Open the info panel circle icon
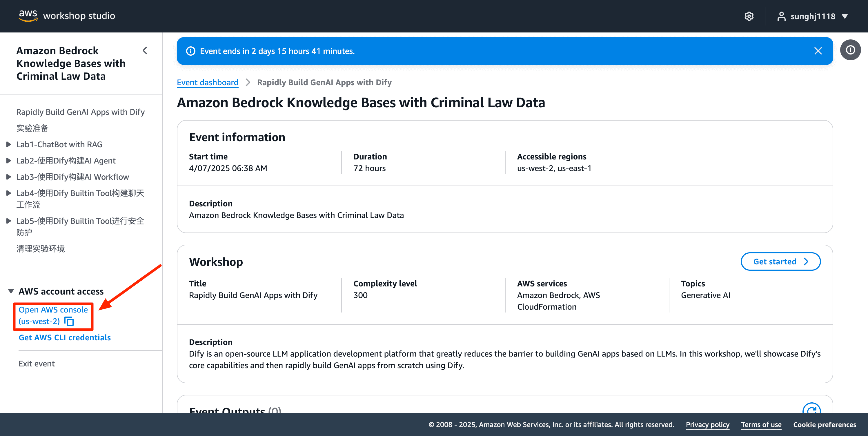 pos(850,50)
